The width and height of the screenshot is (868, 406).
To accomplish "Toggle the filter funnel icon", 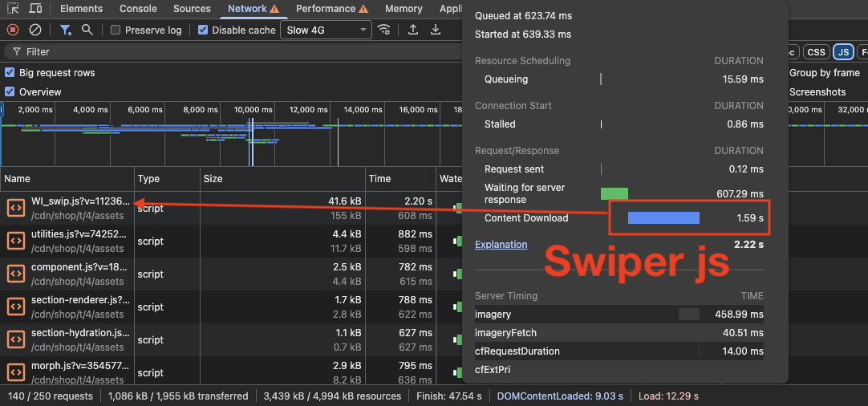I will pos(66,30).
